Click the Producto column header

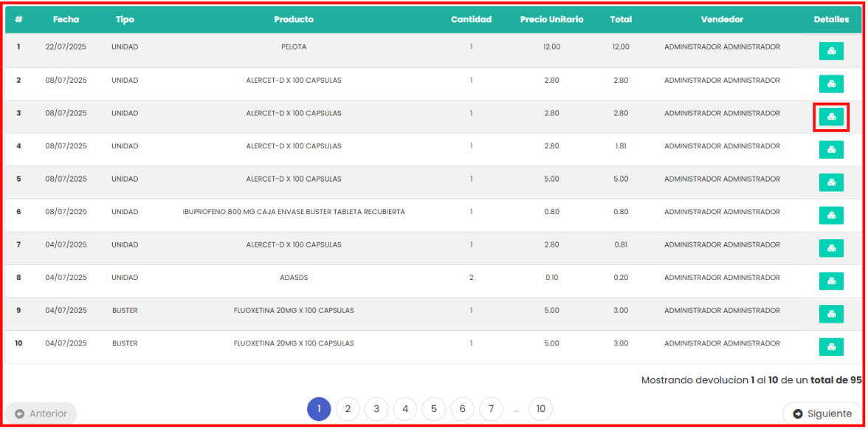click(x=294, y=20)
